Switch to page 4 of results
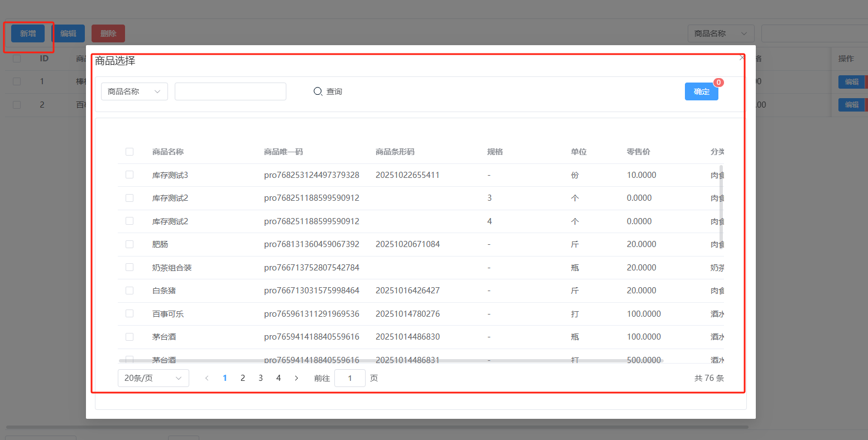Image resolution: width=868 pixels, height=440 pixels. pos(279,378)
